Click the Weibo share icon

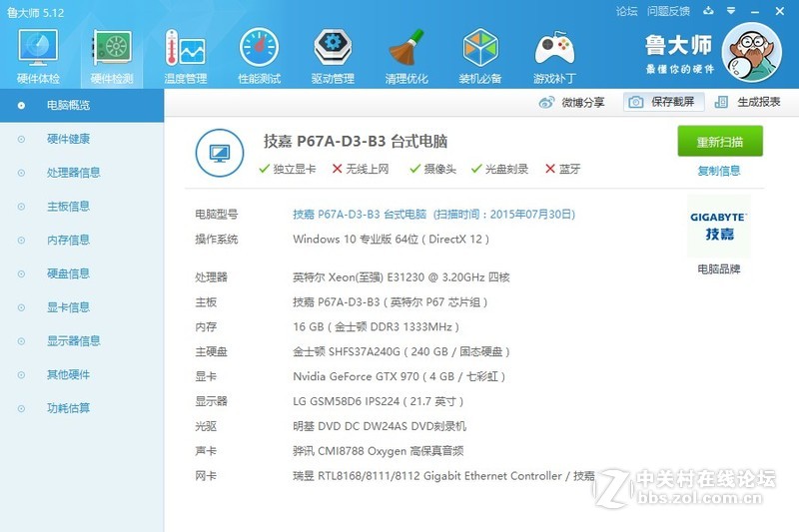[546, 103]
